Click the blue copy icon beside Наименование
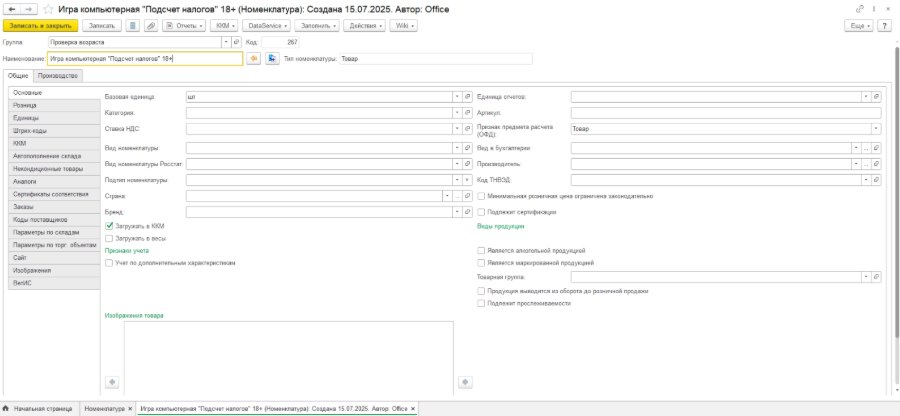The width and height of the screenshot is (900, 416). [x=272, y=59]
